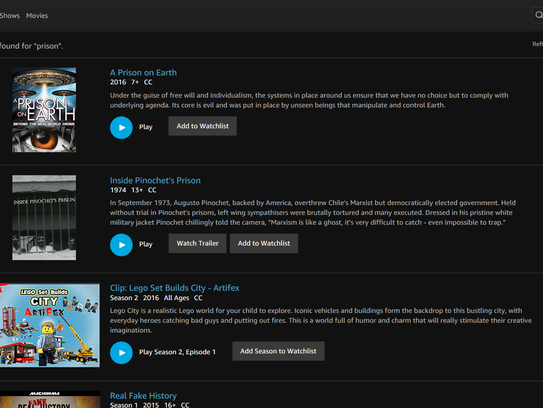Click the Lego City description text
The width and height of the screenshot is (543, 408).
click(321, 320)
